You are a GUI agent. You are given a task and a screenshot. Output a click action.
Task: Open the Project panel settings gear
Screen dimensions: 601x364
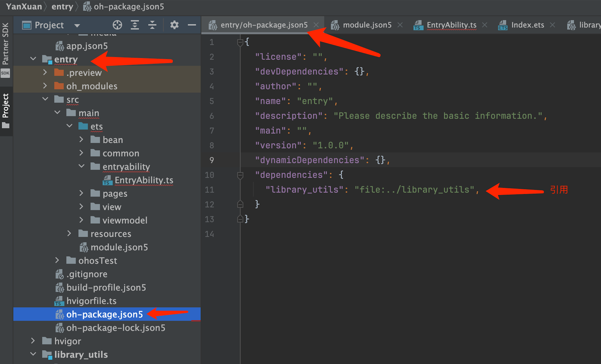(174, 25)
